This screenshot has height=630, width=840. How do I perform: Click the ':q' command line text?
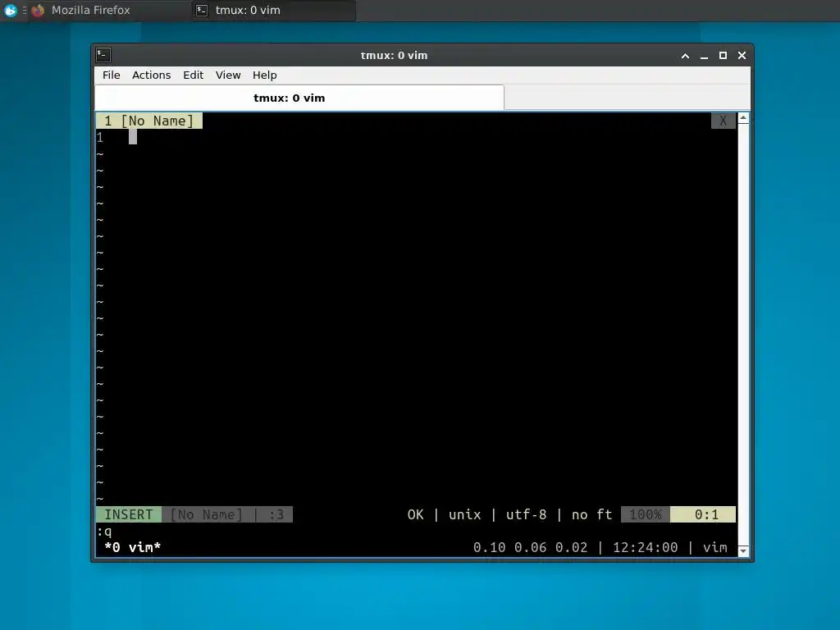[x=104, y=532]
